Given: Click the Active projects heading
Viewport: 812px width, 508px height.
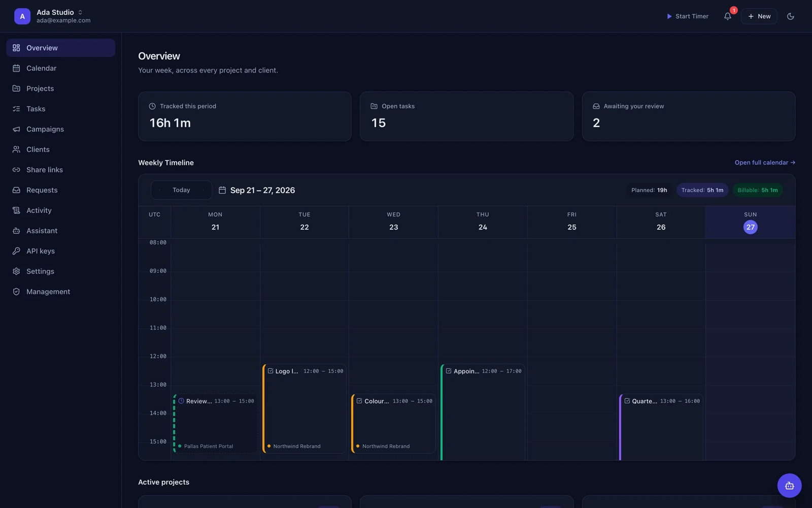Looking at the screenshot, I should pos(163,482).
